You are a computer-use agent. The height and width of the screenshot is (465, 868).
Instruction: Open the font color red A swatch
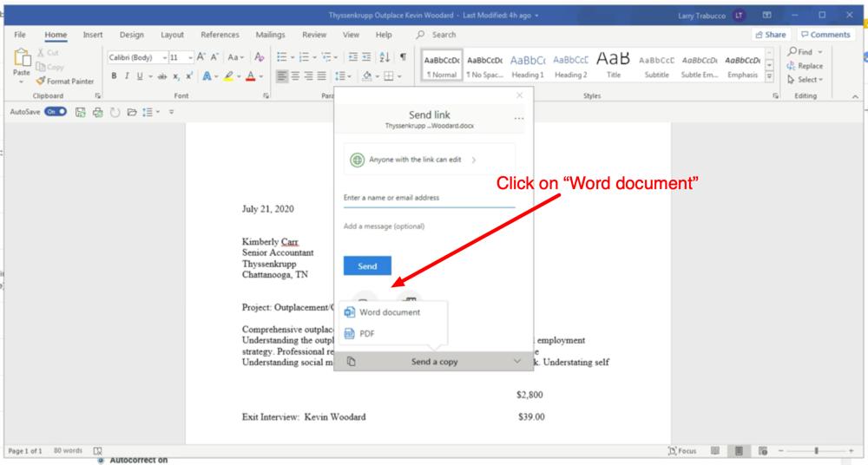pos(251,76)
